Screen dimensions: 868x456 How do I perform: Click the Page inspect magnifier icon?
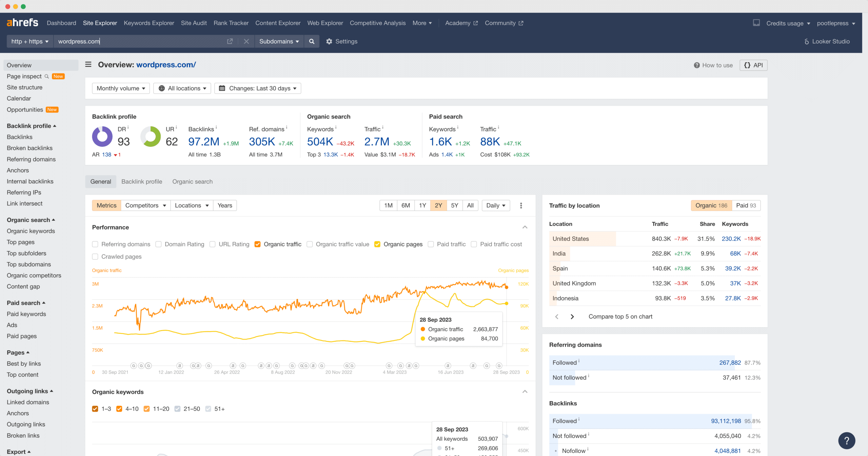pyautogui.click(x=47, y=76)
